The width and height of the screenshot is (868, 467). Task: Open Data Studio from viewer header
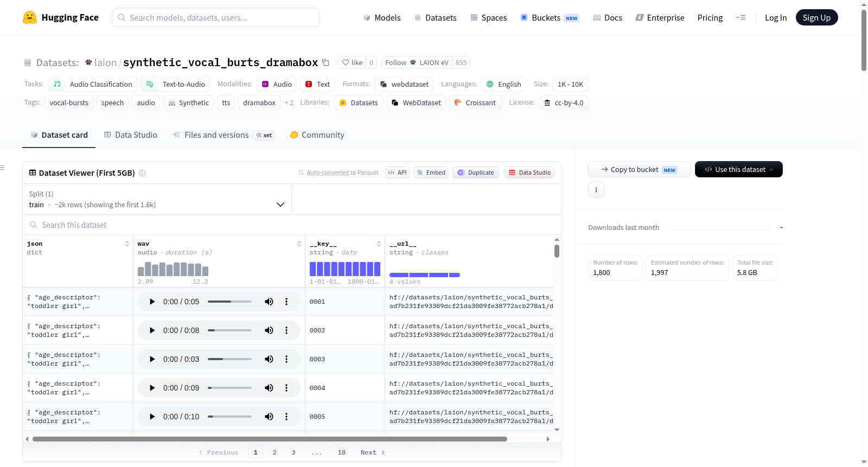[529, 172]
